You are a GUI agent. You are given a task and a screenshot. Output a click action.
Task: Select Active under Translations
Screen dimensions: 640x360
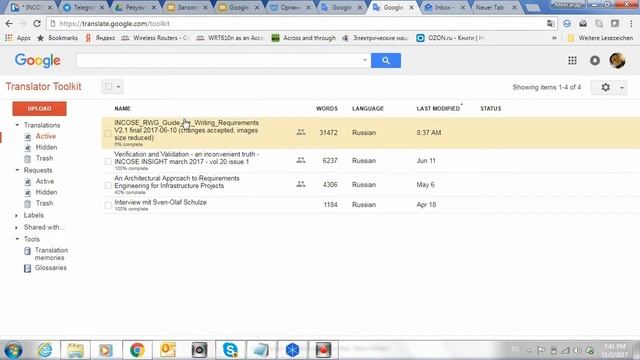45,136
